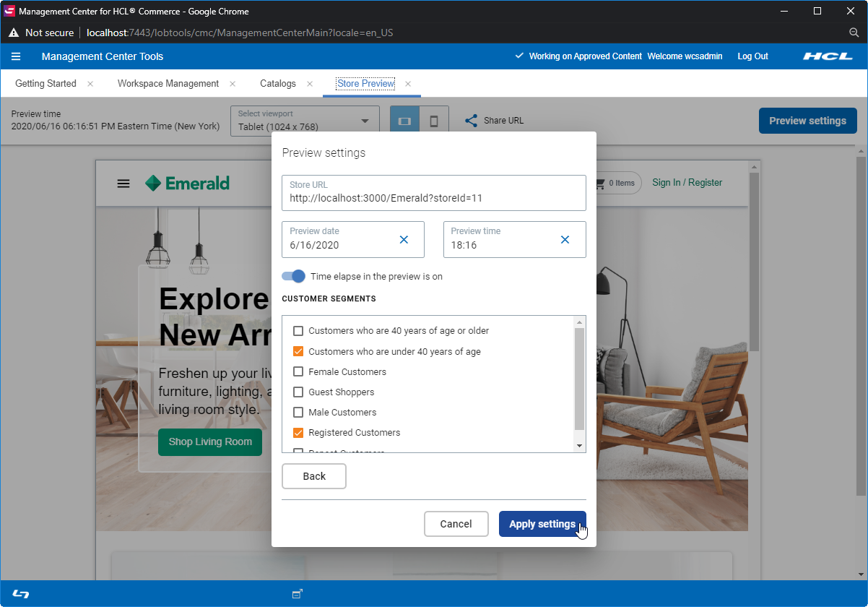Image resolution: width=868 pixels, height=607 pixels.
Task: Click the browser zoom magnifier icon
Action: [854, 33]
